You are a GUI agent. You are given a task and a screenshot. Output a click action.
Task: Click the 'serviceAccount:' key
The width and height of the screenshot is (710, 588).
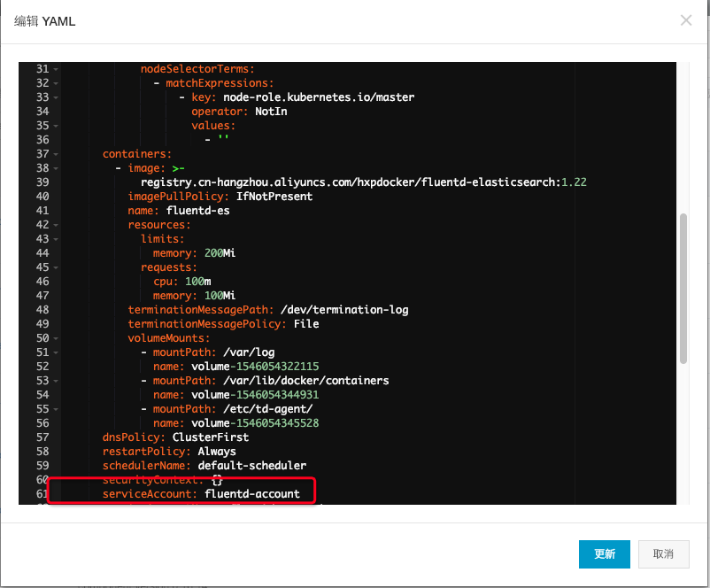point(150,494)
